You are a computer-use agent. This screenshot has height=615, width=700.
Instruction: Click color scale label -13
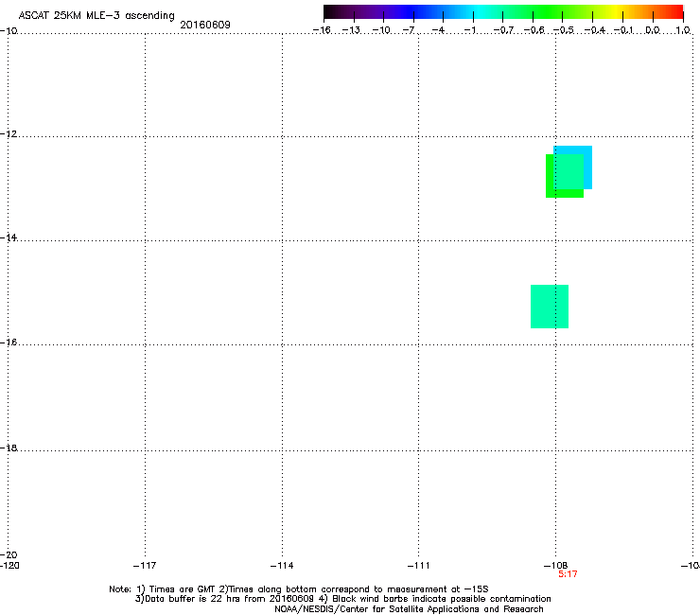351,30
